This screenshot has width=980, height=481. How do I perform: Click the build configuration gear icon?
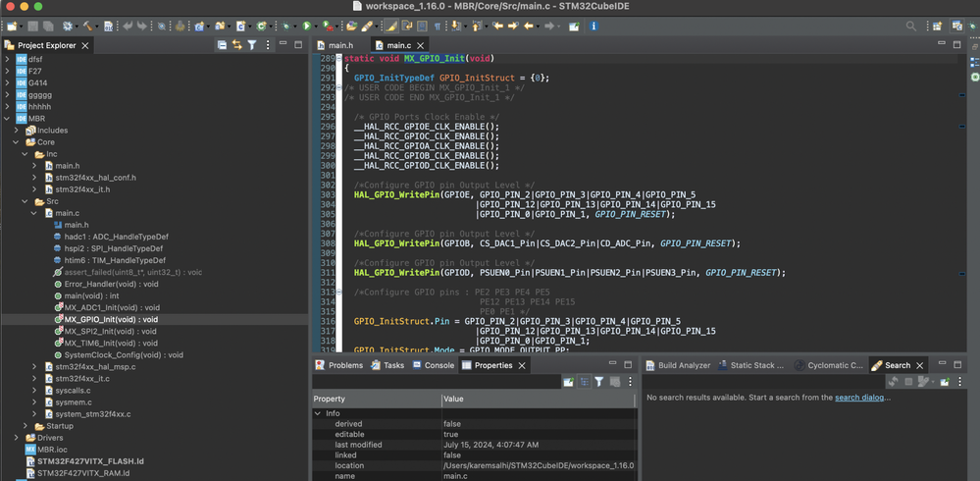coord(68,27)
